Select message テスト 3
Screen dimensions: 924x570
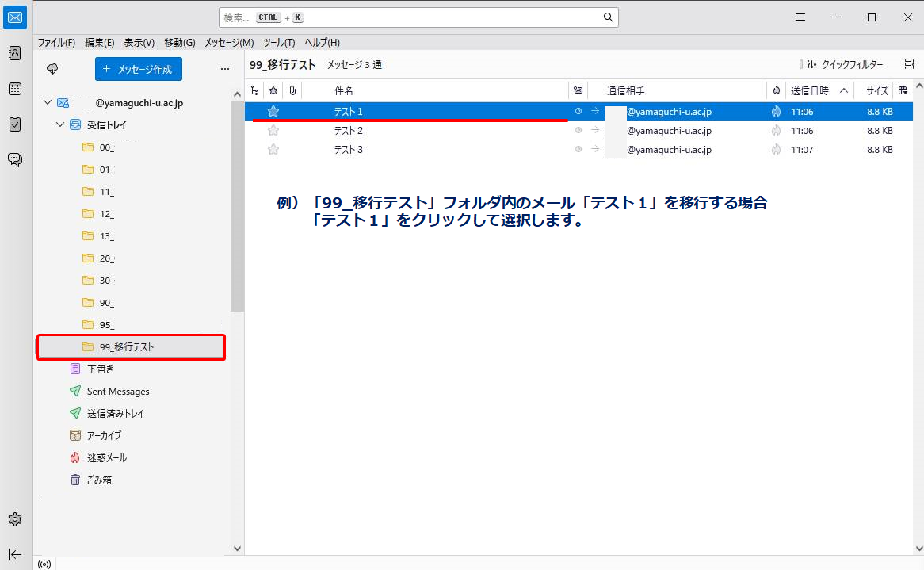pyautogui.click(x=578, y=149)
